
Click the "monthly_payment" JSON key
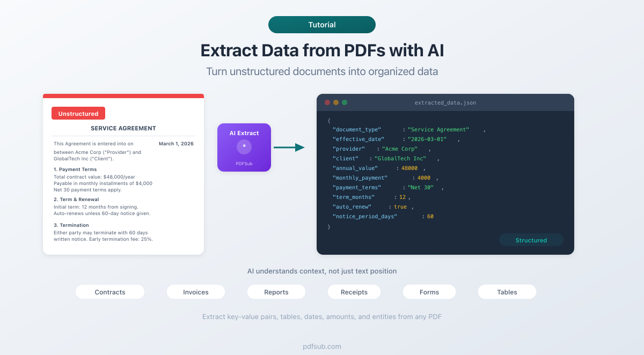(x=360, y=177)
